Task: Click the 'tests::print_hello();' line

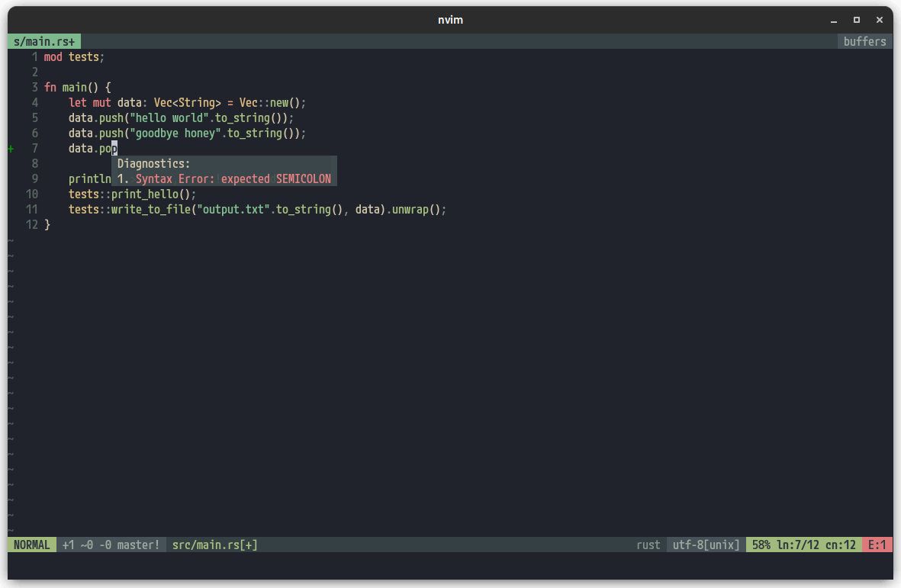Action: coord(132,194)
